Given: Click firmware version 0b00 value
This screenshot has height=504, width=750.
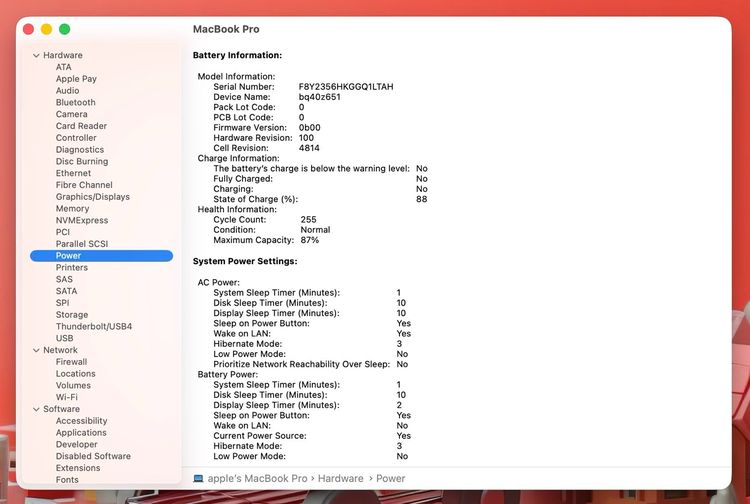Looking at the screenshot, I should pyautogui.click(x=309, y=128).
